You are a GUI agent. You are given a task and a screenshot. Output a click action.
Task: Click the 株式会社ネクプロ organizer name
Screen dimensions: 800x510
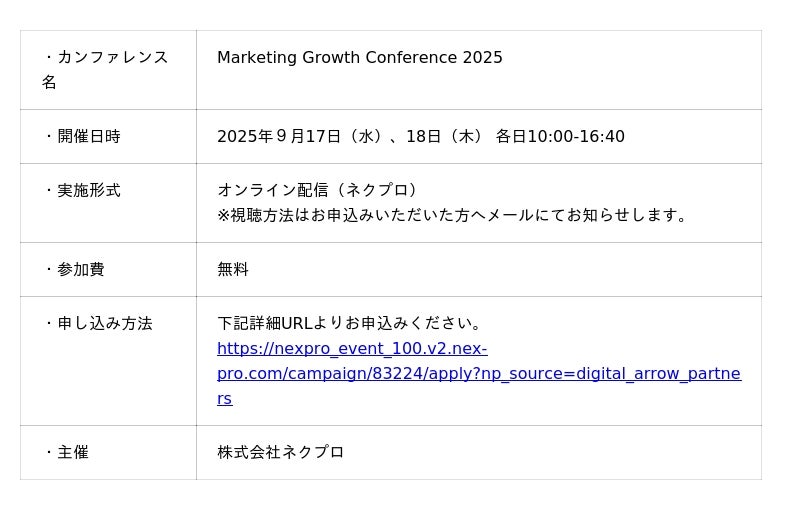281,452
